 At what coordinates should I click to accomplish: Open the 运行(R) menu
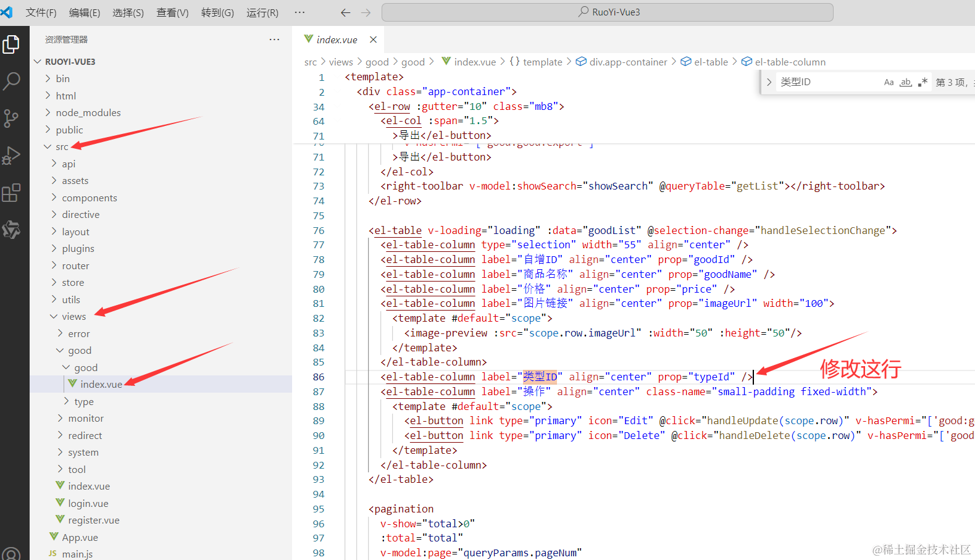(x=262, y=12)
